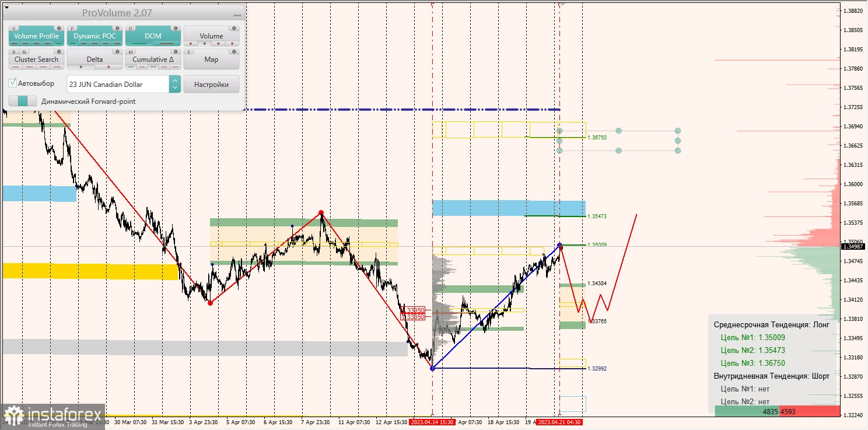868x430 pixels.
Task: Toggle the Cluster Search indicator
Action: pos(37,60)
